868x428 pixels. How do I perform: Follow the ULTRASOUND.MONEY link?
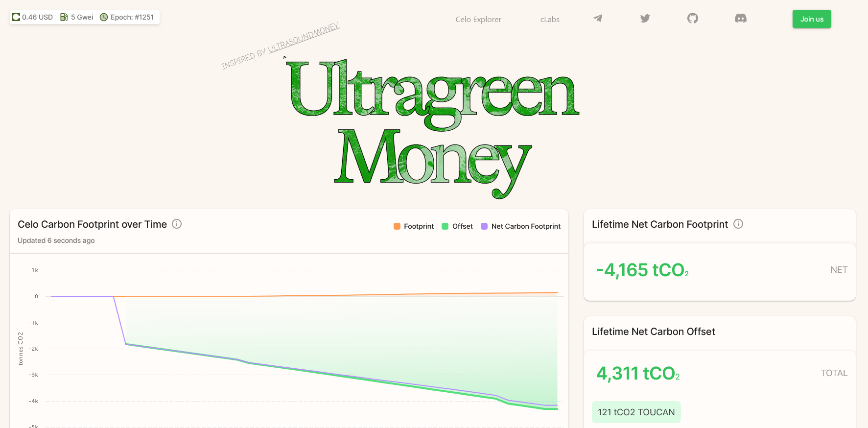(x=304, y=38)
